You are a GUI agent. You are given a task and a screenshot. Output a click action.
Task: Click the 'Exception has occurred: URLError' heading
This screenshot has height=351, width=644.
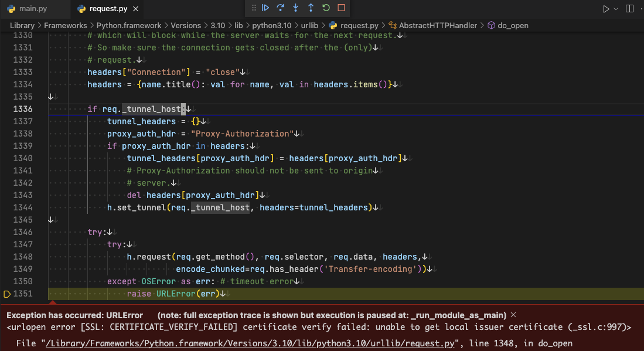point(75,315)
